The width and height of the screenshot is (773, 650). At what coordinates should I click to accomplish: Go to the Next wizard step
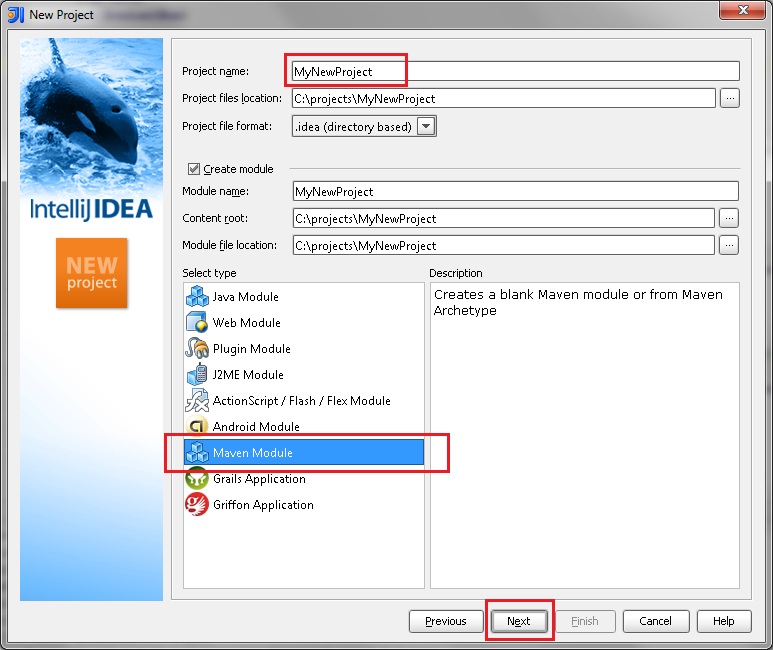[x=519, y=621]
